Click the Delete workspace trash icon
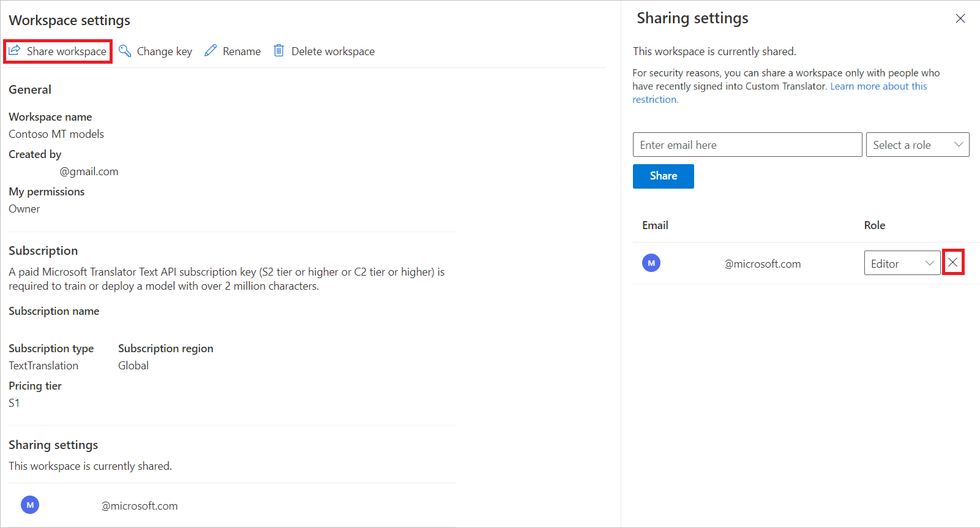The image size is (980, 528). (x=279, y=50)
